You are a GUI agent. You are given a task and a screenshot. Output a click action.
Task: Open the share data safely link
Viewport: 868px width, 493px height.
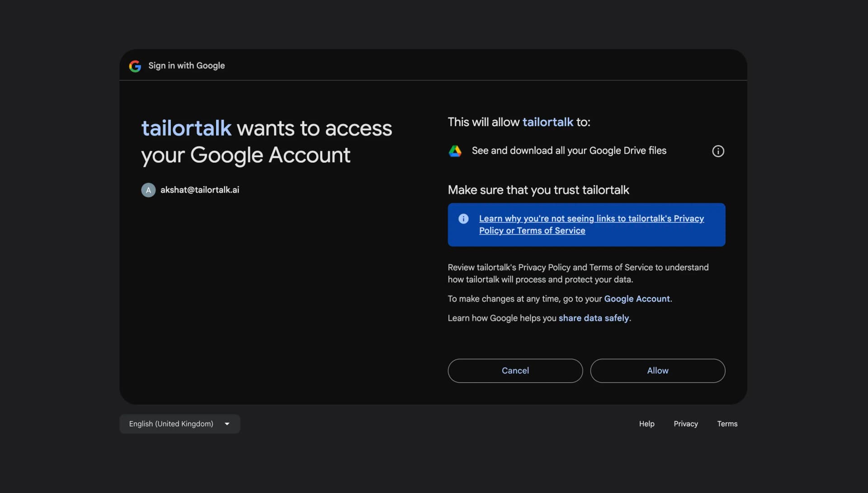coord(594,318)
